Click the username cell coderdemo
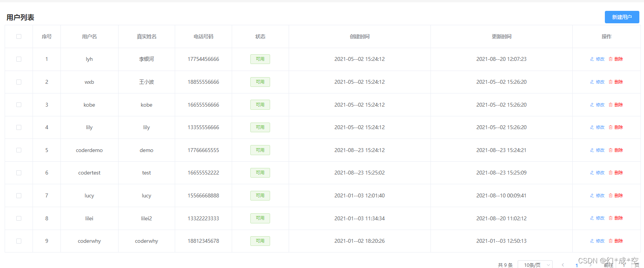 pos(89,150)
